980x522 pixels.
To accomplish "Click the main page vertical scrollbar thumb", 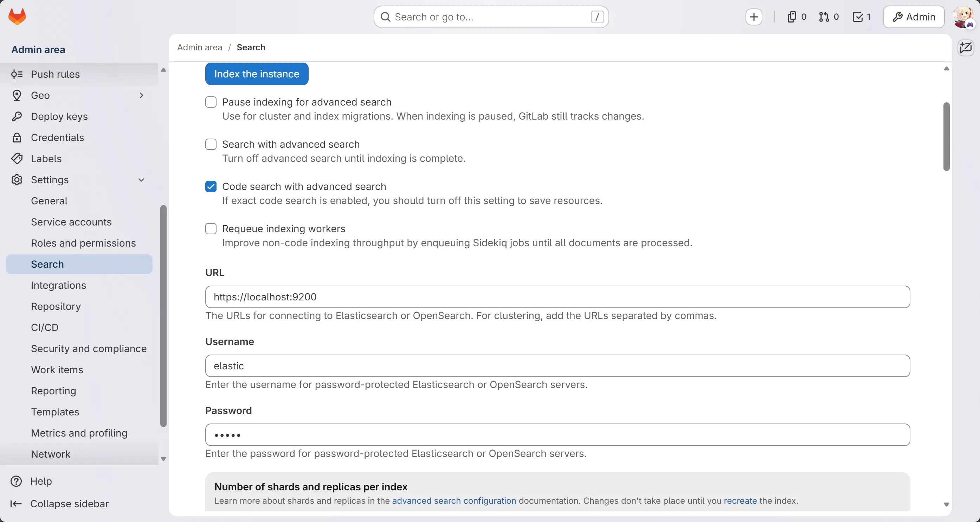I will coord(947,137).
